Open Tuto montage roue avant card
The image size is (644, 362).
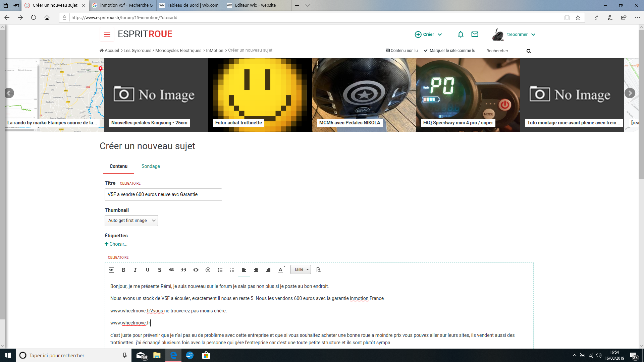[x=572, y=95]
